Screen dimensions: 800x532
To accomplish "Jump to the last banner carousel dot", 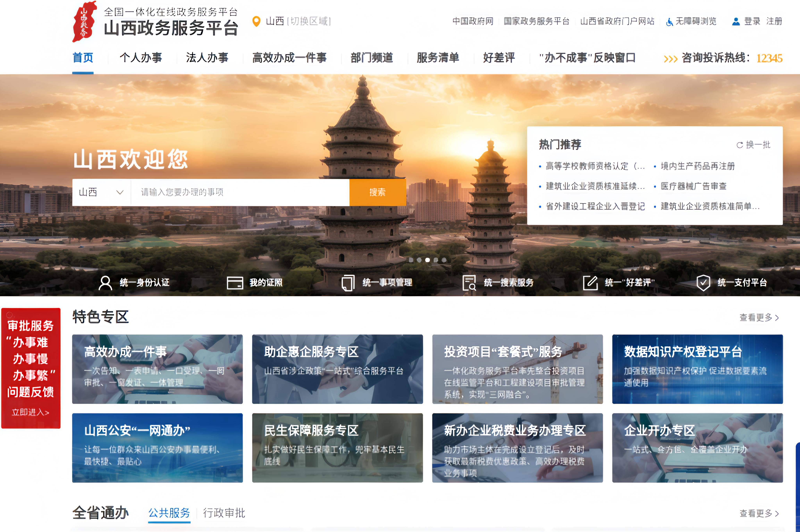I will pos(444,260).
